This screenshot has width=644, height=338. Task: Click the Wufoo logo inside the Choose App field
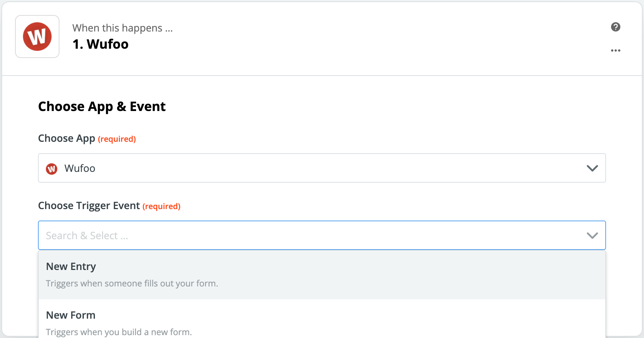coord(52,168)
